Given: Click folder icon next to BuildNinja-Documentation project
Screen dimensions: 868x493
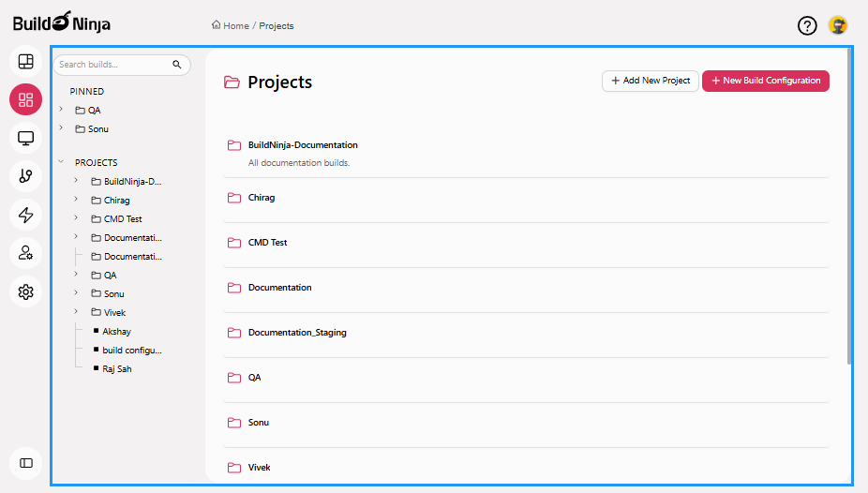Looking at the screenshot, I should [x=234, y=145].
